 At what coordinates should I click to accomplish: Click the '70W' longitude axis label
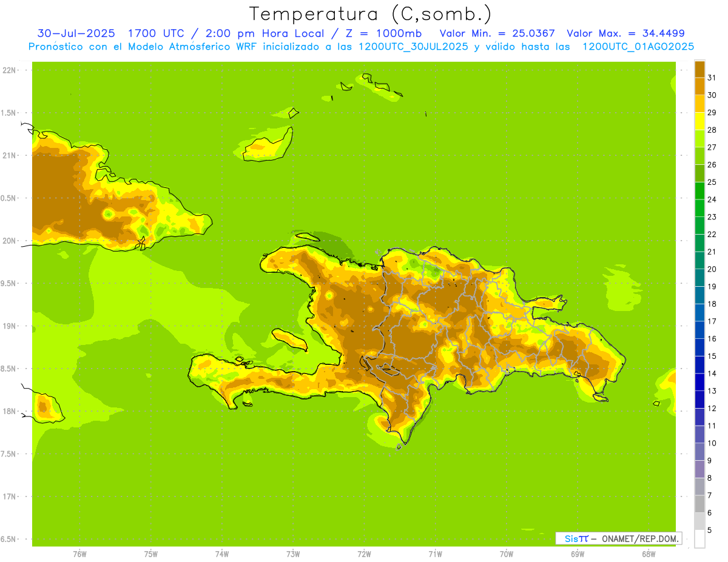click(506, 554)
